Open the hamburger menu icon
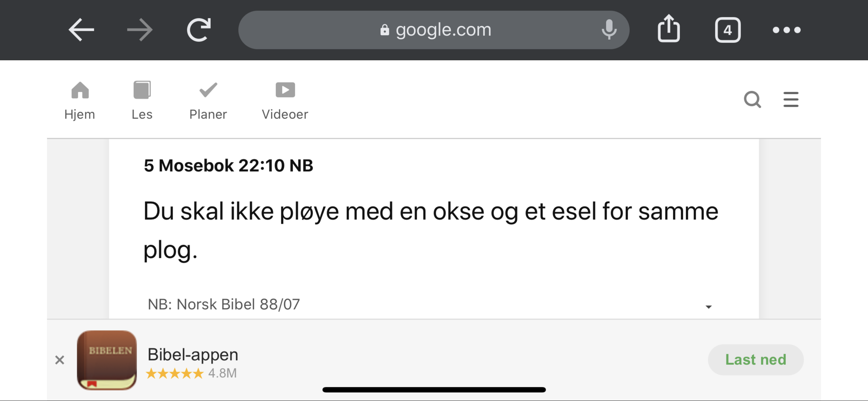This screenshot has height=401, width=868. pos(791,99)
